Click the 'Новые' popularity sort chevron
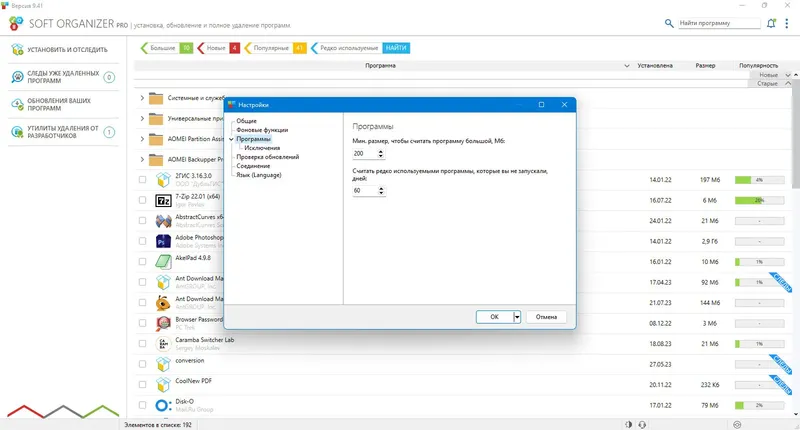800x430 pixels. tap(787, 75)
